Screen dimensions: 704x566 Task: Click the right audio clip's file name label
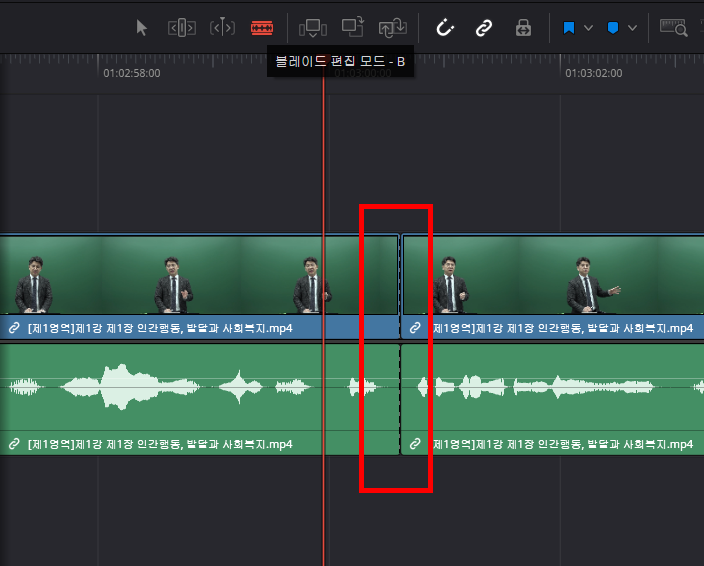(x=563, y=444)
